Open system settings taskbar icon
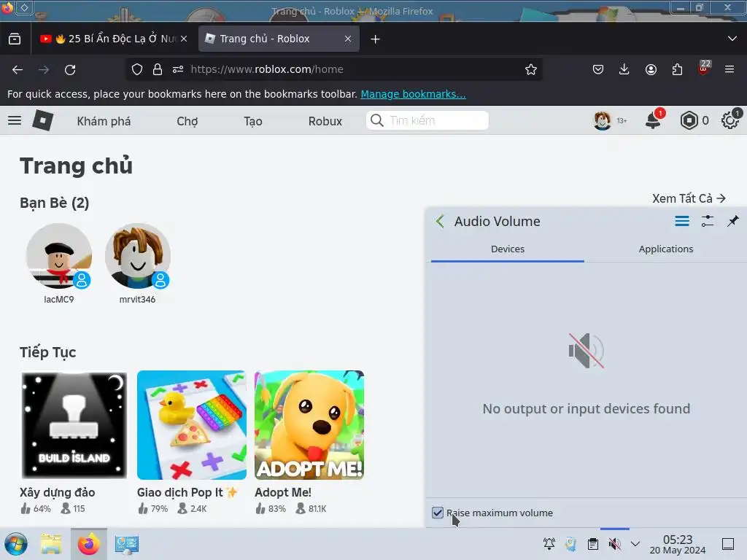The width and height of the screenshot is (747, 560). (x=127, y=544)
